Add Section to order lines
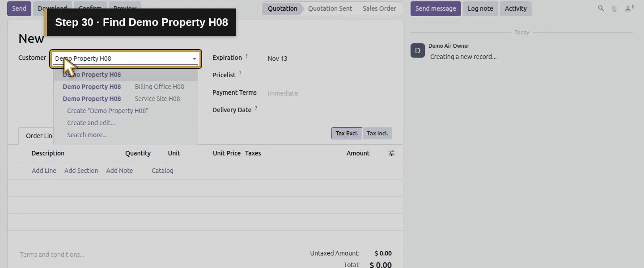 81,171
